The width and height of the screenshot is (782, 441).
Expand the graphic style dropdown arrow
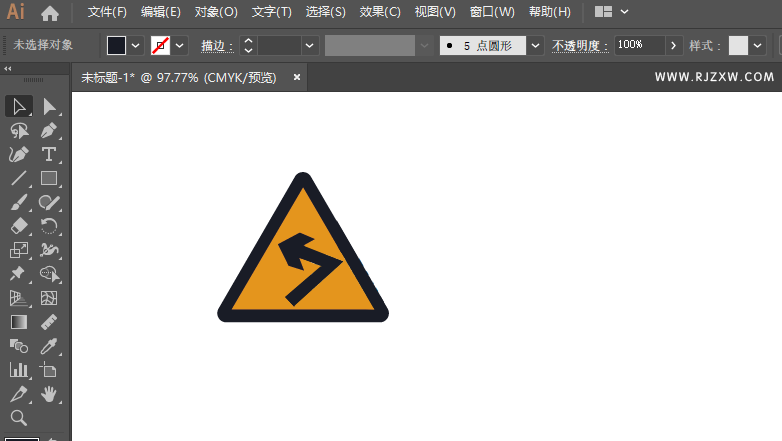[758, 45]
